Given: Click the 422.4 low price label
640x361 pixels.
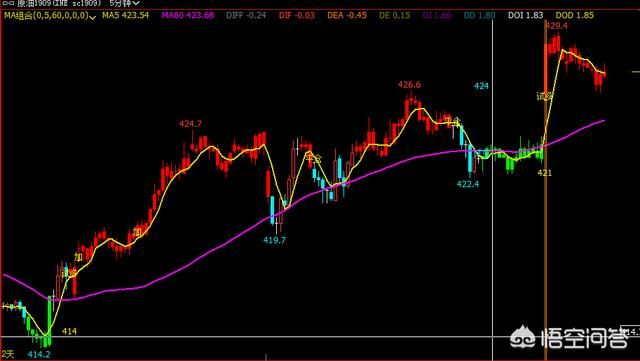Looking at the screenshot, I should coord(468,184).
